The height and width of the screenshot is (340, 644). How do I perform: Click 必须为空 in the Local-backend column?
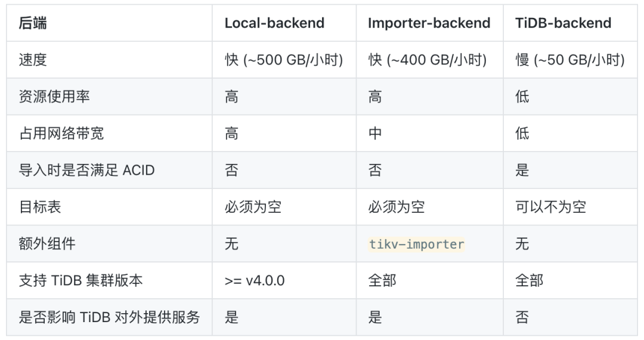[x=253, y=207]
